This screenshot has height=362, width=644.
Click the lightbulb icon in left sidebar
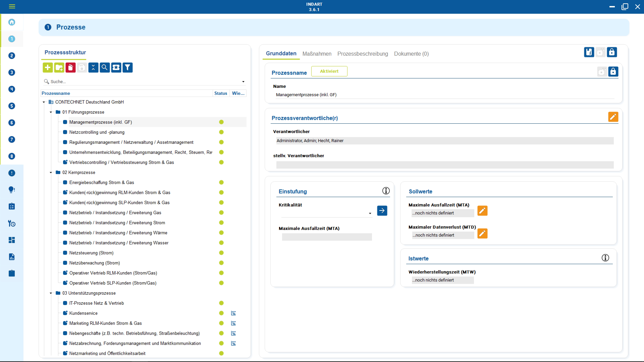tap(12, 190)
